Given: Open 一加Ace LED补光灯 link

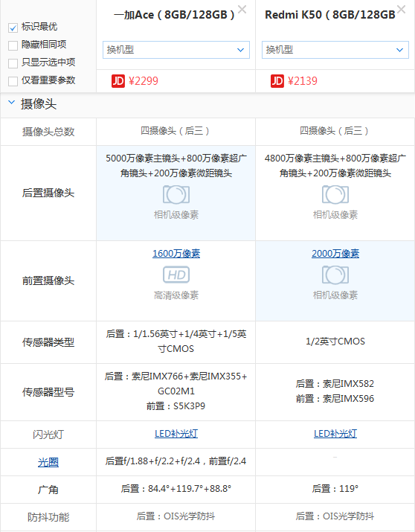Looking at the screenshot, I should tap(176, 434).
